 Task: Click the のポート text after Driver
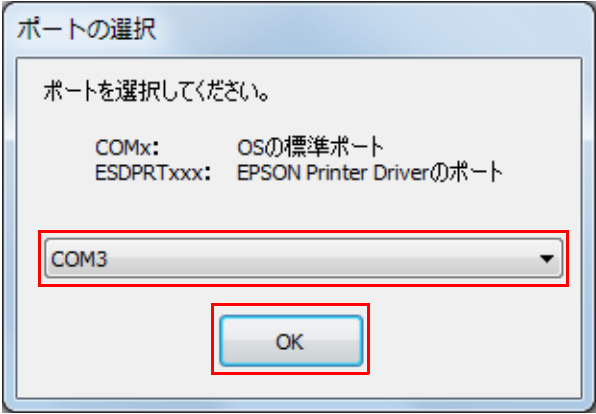466,173
